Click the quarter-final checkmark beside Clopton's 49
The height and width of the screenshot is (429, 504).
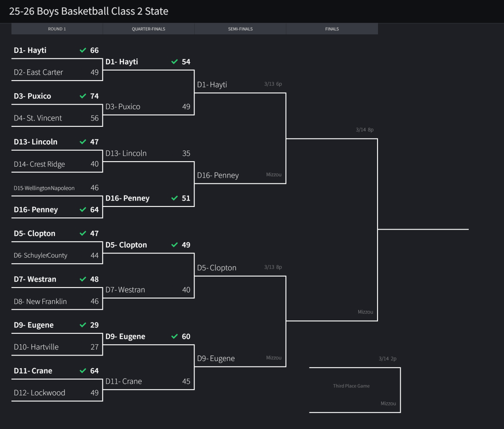(174, 245)
